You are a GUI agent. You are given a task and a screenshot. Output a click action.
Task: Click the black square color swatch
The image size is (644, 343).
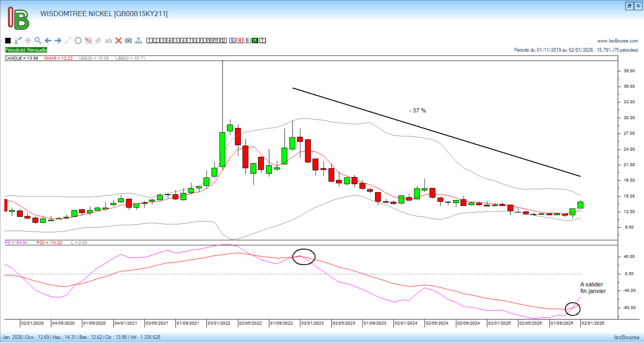pyautogui.click(x=8, y=41)
